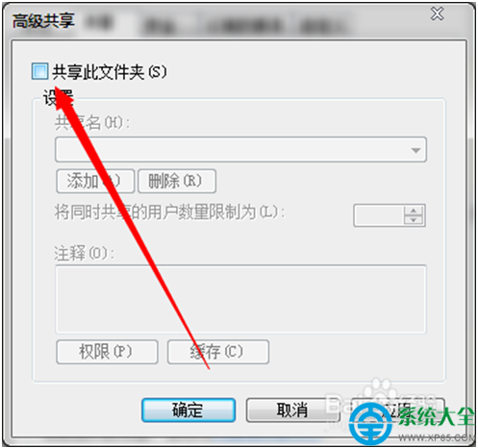Open the 权限(P) permissions button
Image resolution: width=478 pixels, height=448 pixels.
[107, 352]
